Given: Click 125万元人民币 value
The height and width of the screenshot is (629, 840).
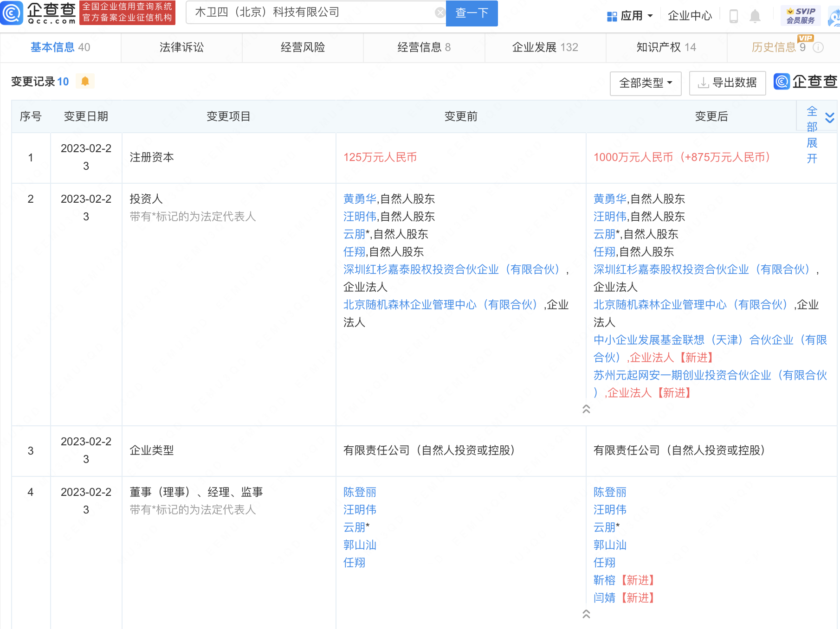Looking at the screenshot, I should coord(380,157).
